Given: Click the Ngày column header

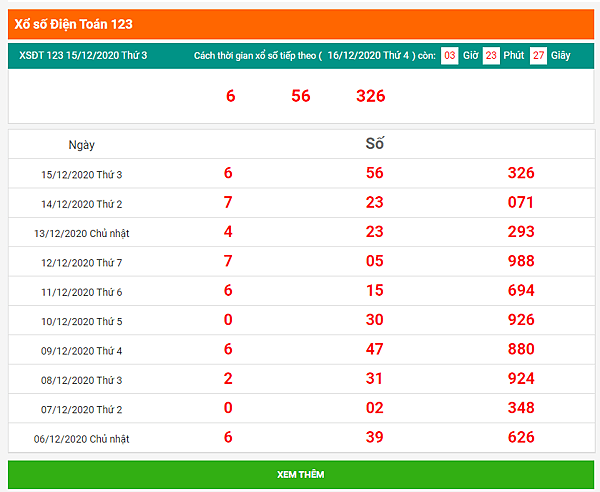Looking at the screenshot, I should [x=82, y=145].
